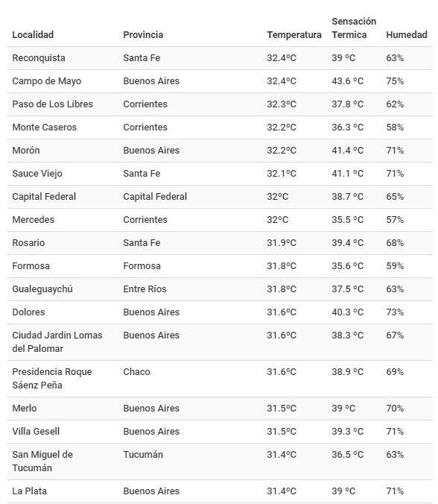
Task: Click the Paso de Los Libres cell
Action: click(52, 104)
